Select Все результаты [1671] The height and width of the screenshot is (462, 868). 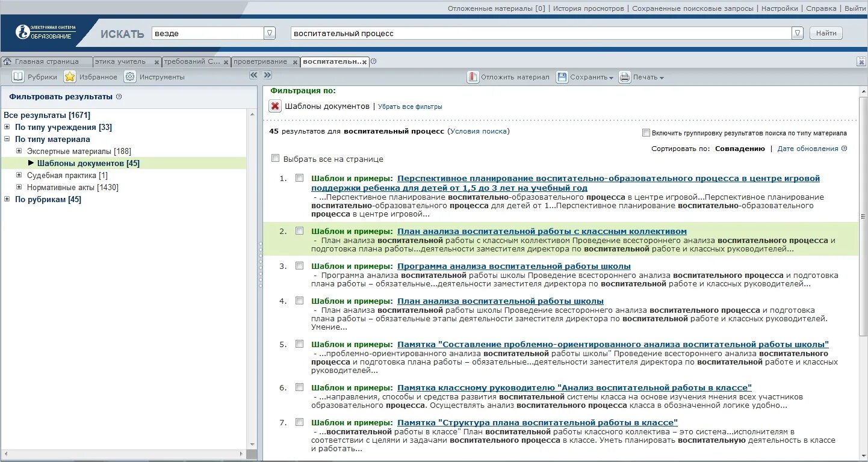(x=47, y=115)
